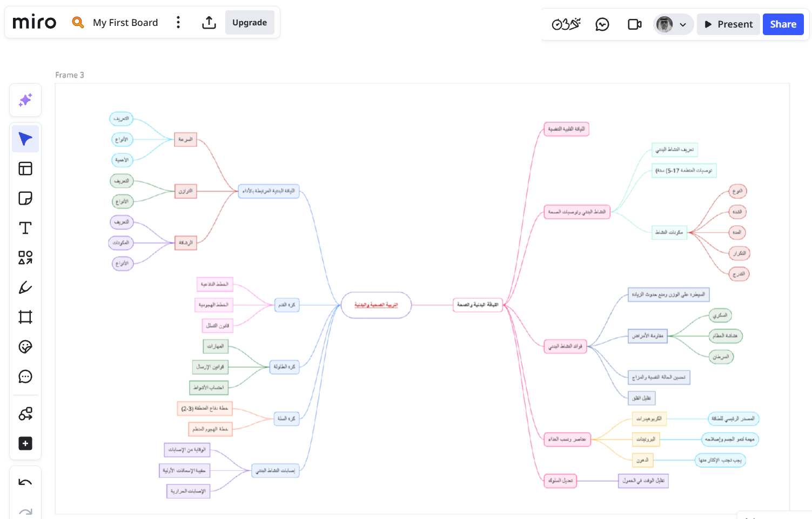Click the My First Board title
This screenshot has width=812, height=519.
[x=125, y=23]
